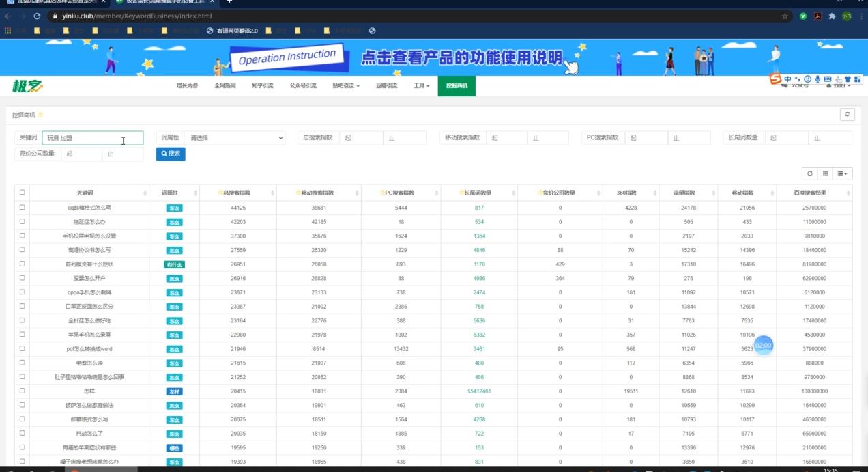Click the table refresh icon above the grid
This screenshot has width=868, height=472.
coord(809,173)
